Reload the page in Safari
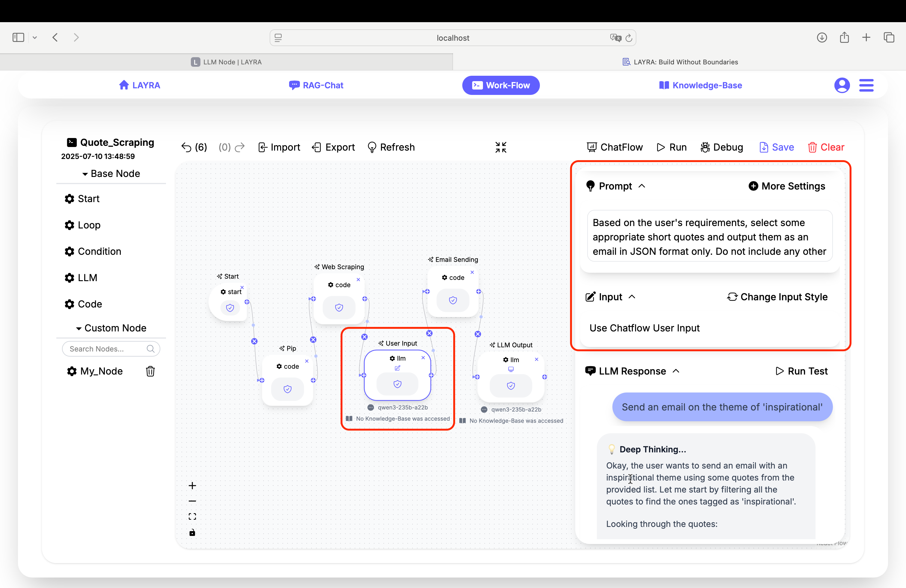The width and height of the screenshot is (906, 588). click(629, 38)
